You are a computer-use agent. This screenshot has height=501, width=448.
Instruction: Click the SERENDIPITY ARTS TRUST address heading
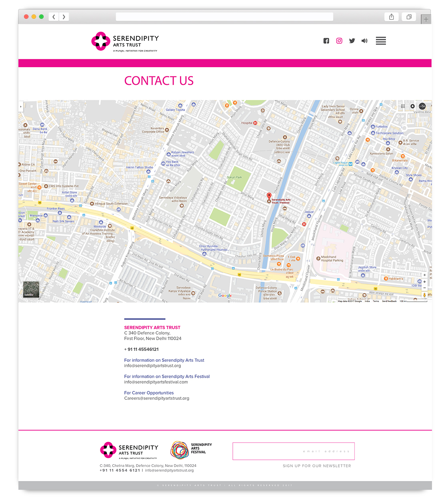point(152,327)
